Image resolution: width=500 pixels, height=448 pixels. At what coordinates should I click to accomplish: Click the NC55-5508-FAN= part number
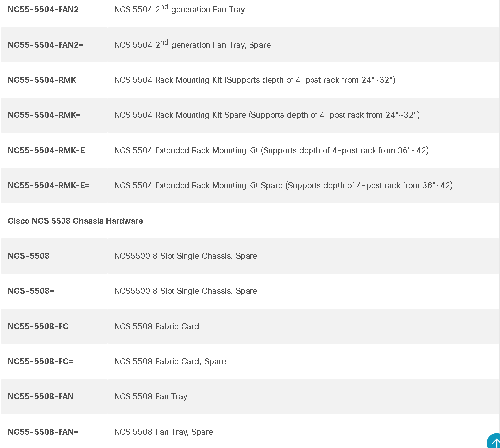43,432
